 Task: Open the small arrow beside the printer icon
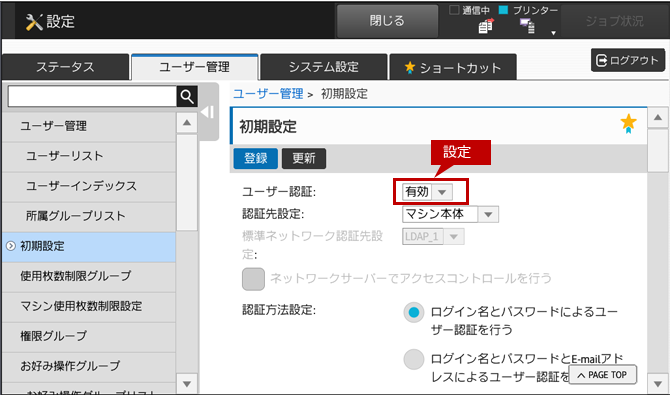(x=553, y=33)
